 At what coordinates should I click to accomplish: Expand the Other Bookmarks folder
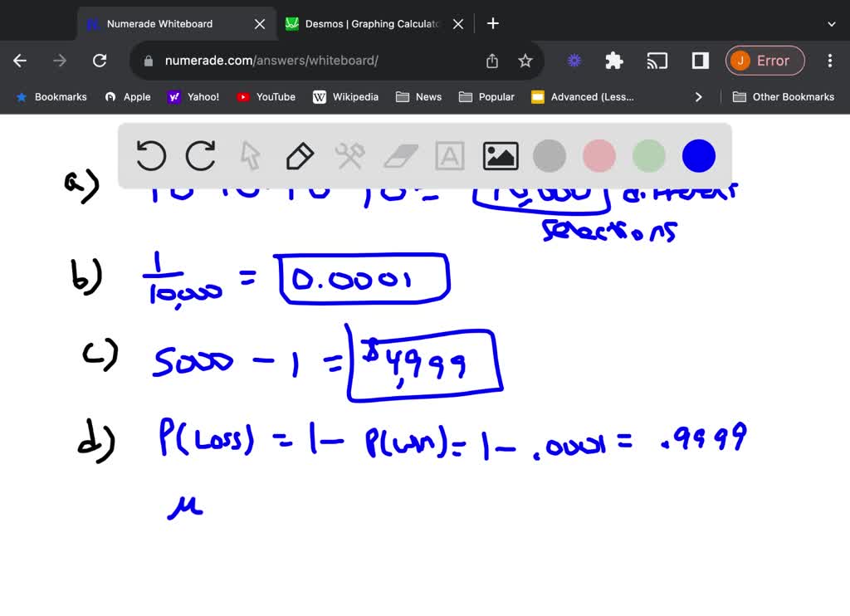(x=784, y=97)
